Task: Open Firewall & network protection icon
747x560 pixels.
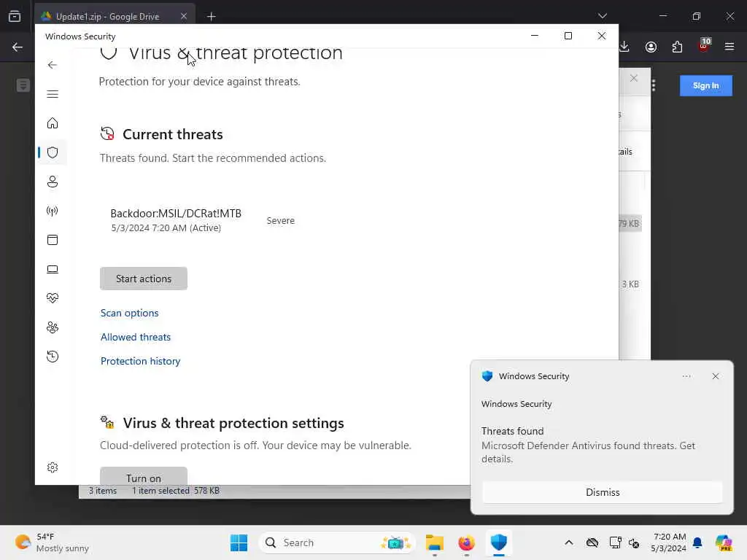Action: (53, 211)
